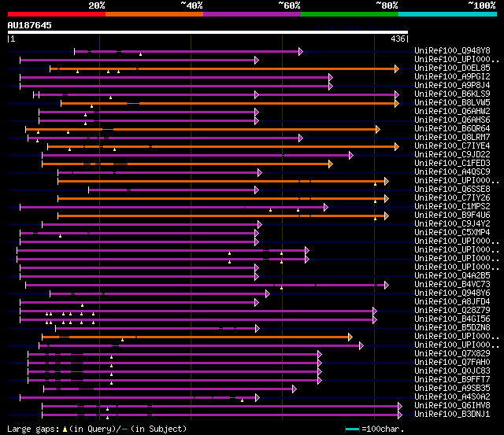Select the UniRef100_A8JFD4 label
The image size is (504, 435).
pos(452,302)
